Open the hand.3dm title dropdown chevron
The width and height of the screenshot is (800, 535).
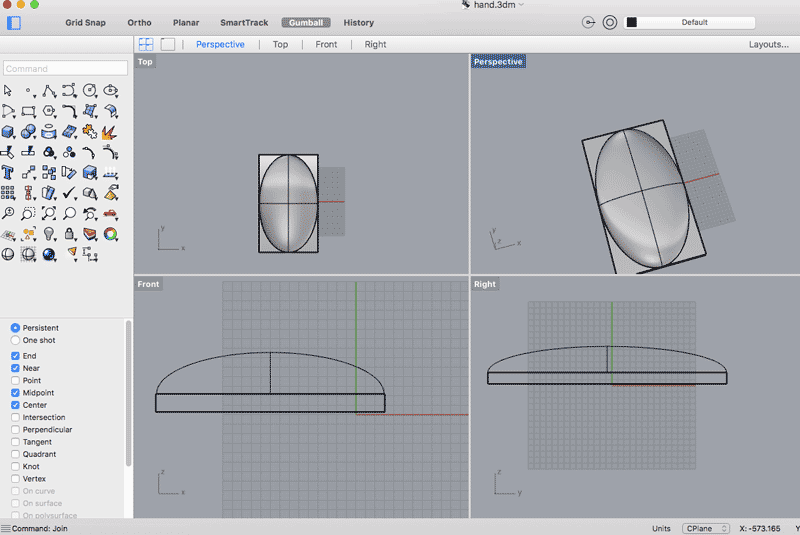(521, 5)
